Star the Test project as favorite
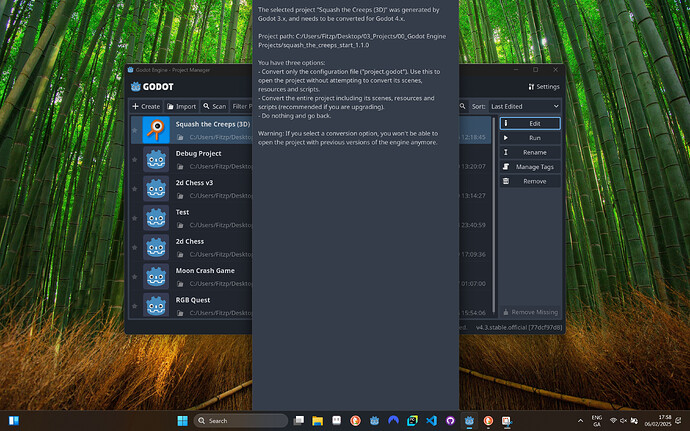The image size is (690, 431). tap(135, 218)
